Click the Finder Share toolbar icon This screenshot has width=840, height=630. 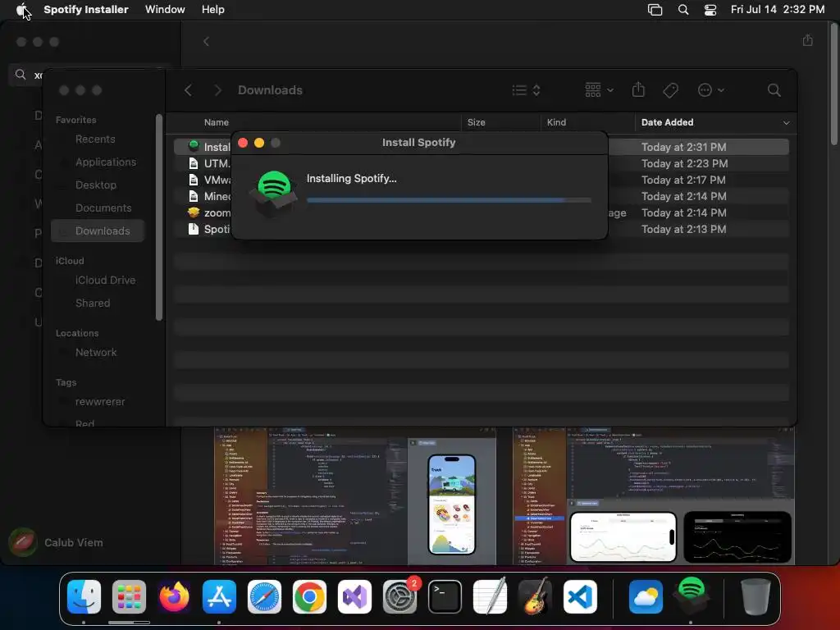(638, 89)
